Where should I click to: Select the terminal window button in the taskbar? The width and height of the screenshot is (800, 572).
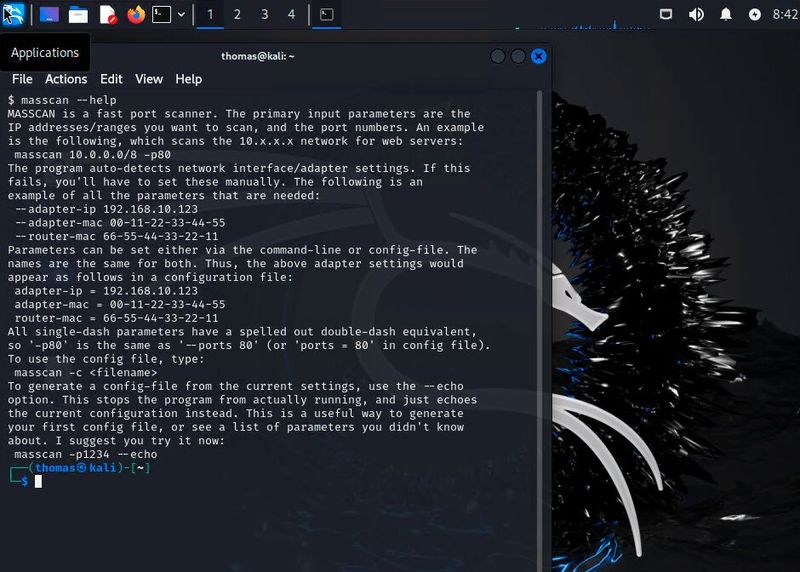point(327,14)
